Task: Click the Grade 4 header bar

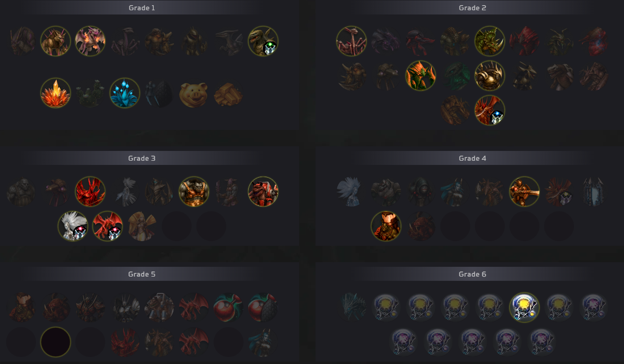Action: [473, 158]
